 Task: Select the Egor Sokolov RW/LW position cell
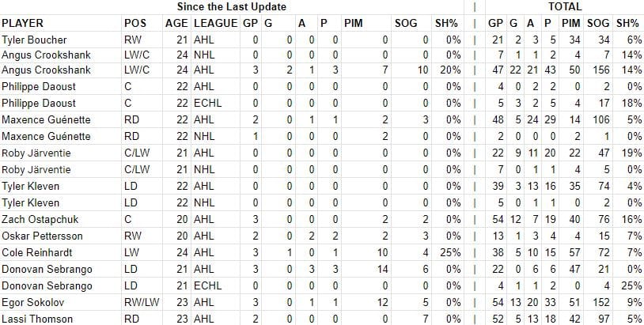click(x=142, y=302)
